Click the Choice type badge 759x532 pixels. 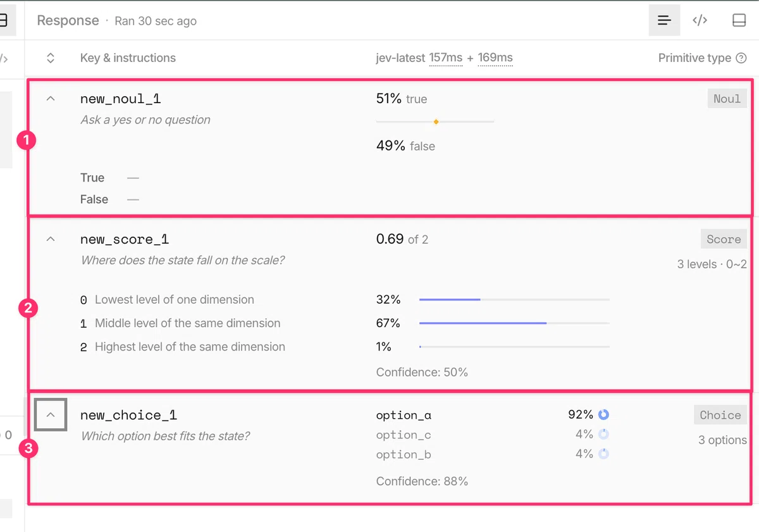coord(720,415)
